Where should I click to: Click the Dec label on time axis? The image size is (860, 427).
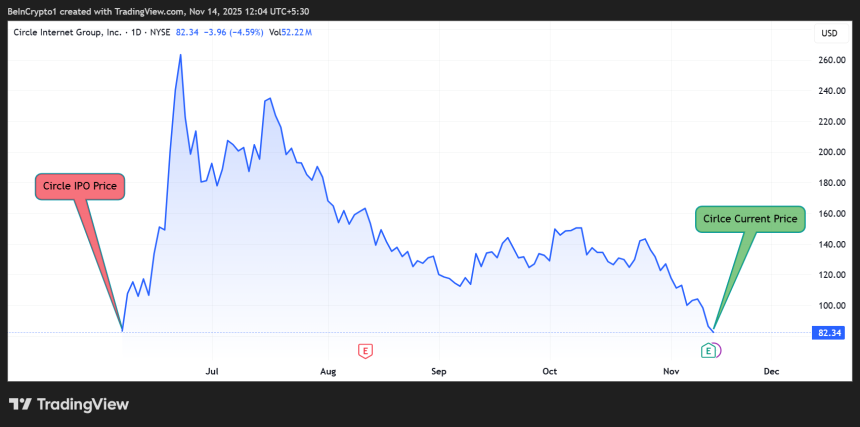[x=770, y=371]
